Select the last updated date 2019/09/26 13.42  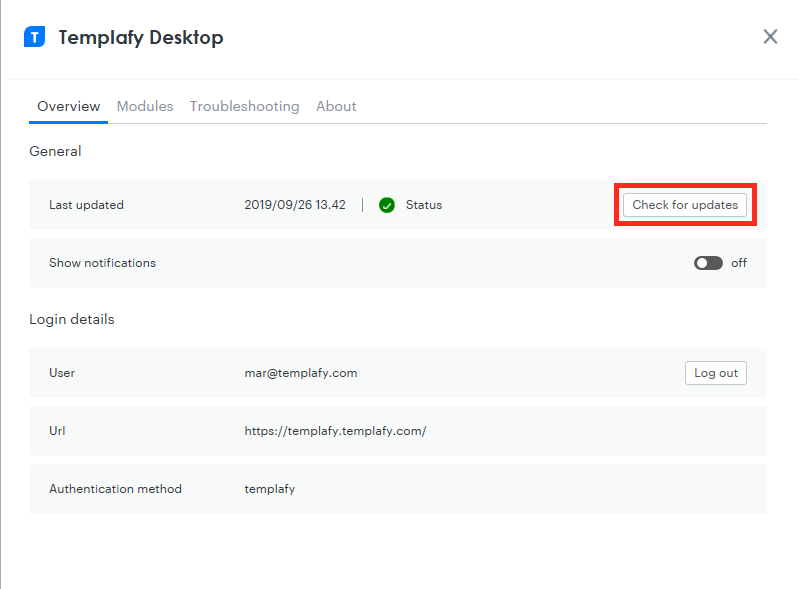(295, 205)
